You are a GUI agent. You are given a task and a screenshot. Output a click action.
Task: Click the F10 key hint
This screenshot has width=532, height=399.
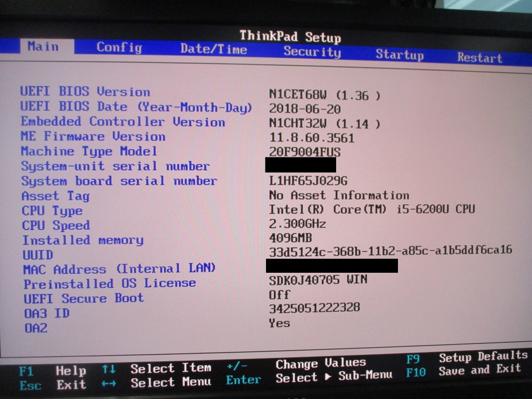(416, 373)
